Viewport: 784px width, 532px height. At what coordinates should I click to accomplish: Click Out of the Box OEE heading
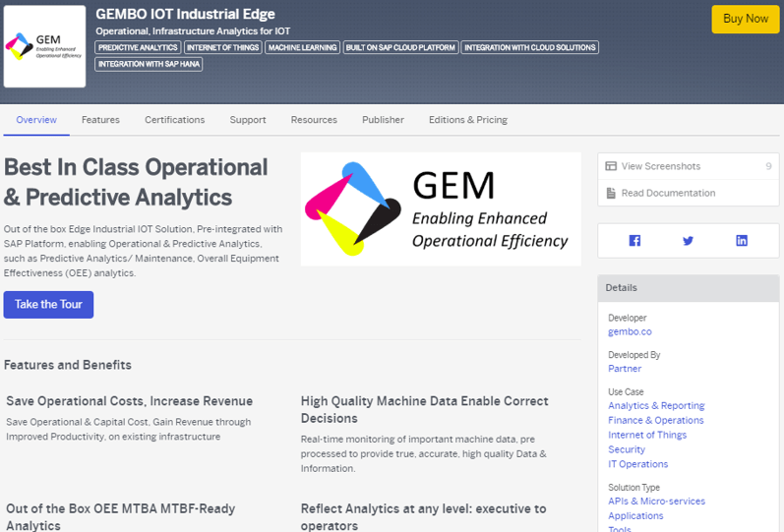coord(120,516)
